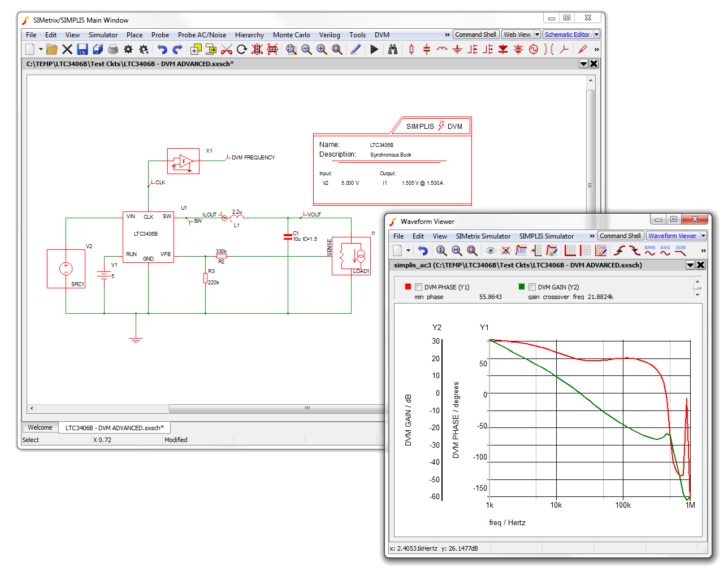The image size is (728, 571).
Task: Click the Save schematic floppy disk icon
Action: click(83, 50)
